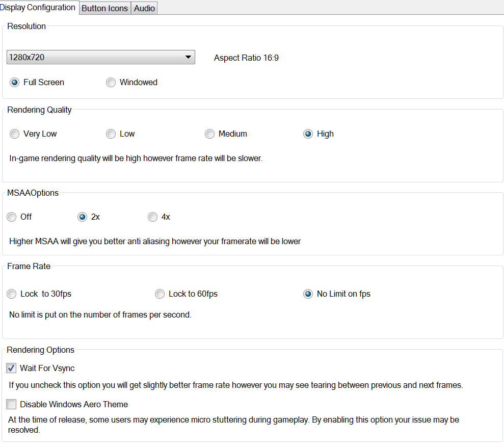
Task: Click the Rendering Options group heading
Action: click(40, 350)
